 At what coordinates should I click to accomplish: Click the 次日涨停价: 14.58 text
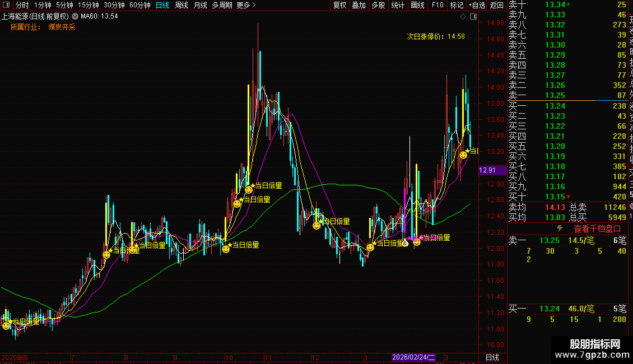tap(436, 36)
